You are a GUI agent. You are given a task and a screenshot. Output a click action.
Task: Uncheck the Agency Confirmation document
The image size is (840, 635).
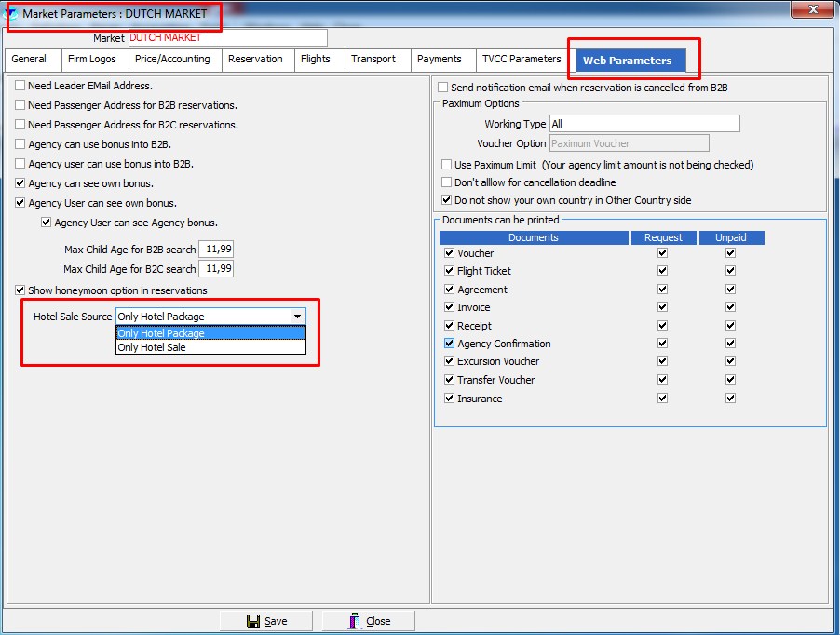(x=449, y=344)
